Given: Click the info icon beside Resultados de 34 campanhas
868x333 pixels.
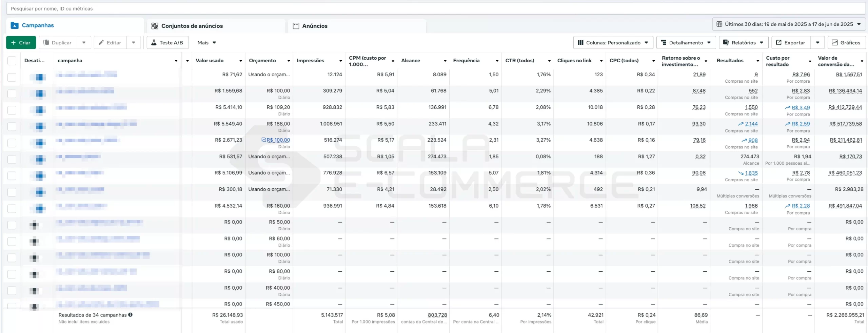Looking at the screenshot, I should click(131, 315).
